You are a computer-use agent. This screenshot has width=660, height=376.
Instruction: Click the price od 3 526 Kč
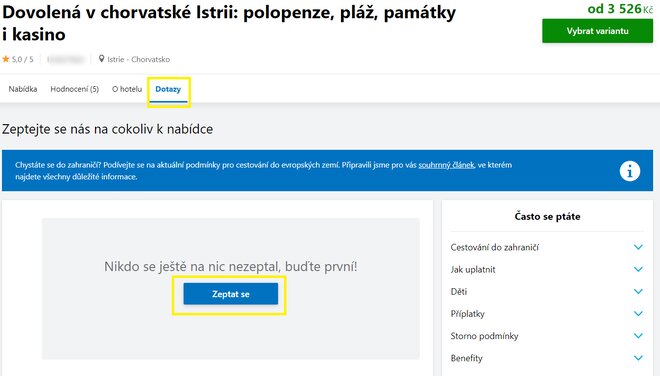[x=620, y=8]
